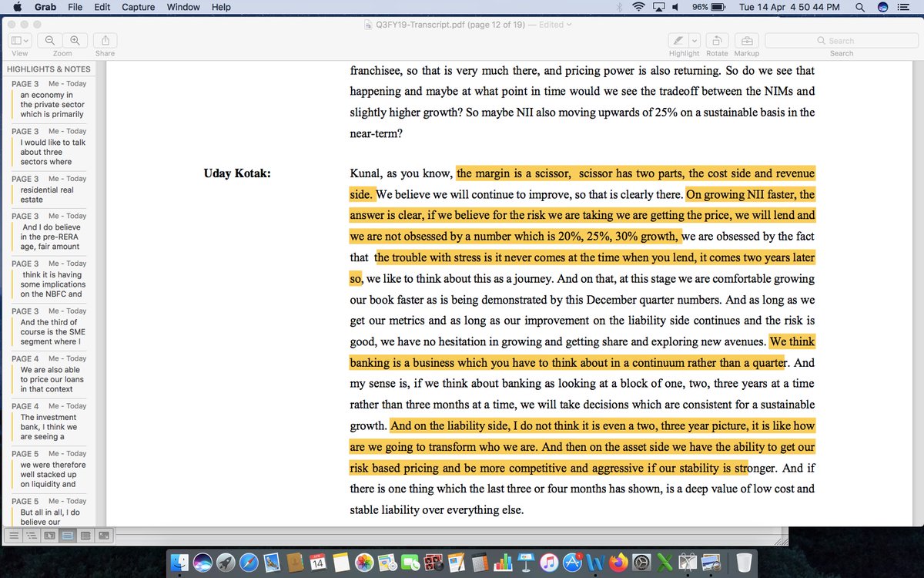924x578 pixels.
Task: Open the Help menu
Action: click(x=221, y=7)
